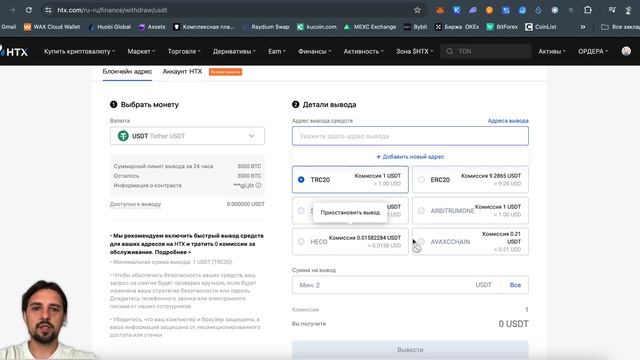This screenshot has width=640, height=360.
Task: Open Купить криптовалюту dropdown menu
Action: click(x=79, y=51)
